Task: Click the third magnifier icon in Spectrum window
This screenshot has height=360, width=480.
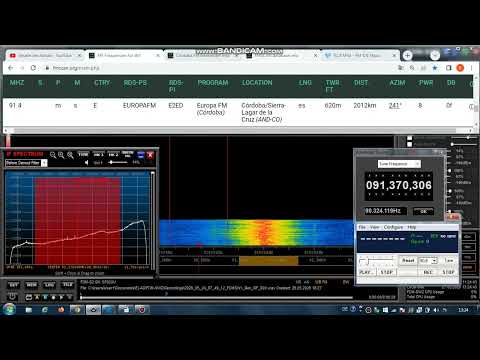Action: [x=70, y=155]
